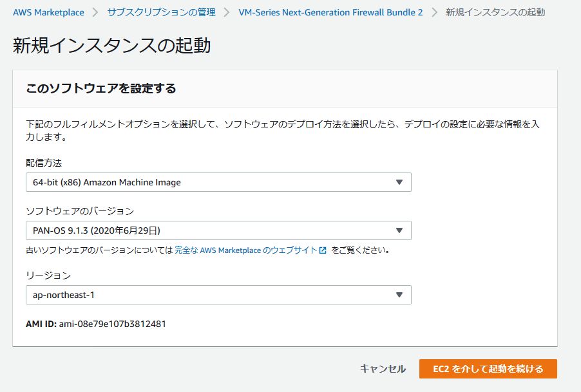Open the 配信方法 dropdown
Viewport: 581px width, 392px height.
point(218,182)
